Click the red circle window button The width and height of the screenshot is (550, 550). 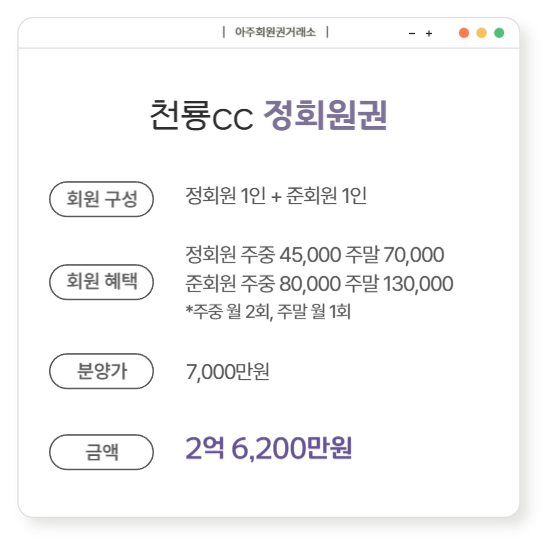tap(464, 33)
